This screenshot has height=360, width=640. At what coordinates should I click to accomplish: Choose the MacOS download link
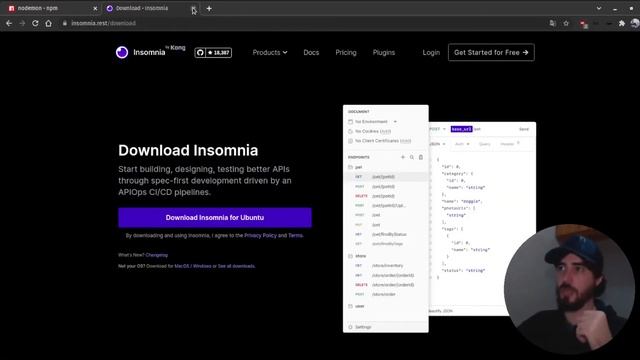pos(182,266)
